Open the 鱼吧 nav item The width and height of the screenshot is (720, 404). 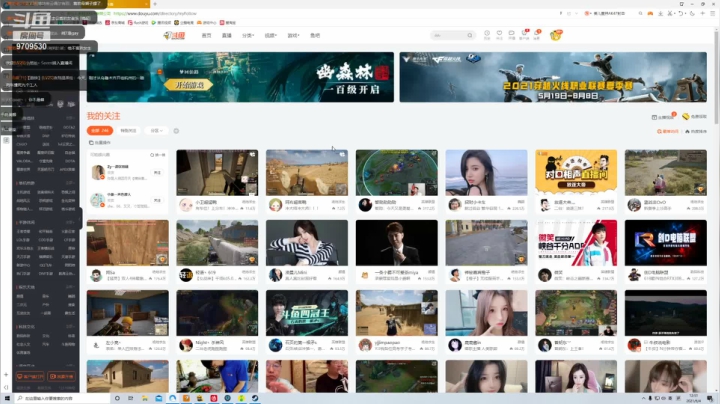coord(315,35)
